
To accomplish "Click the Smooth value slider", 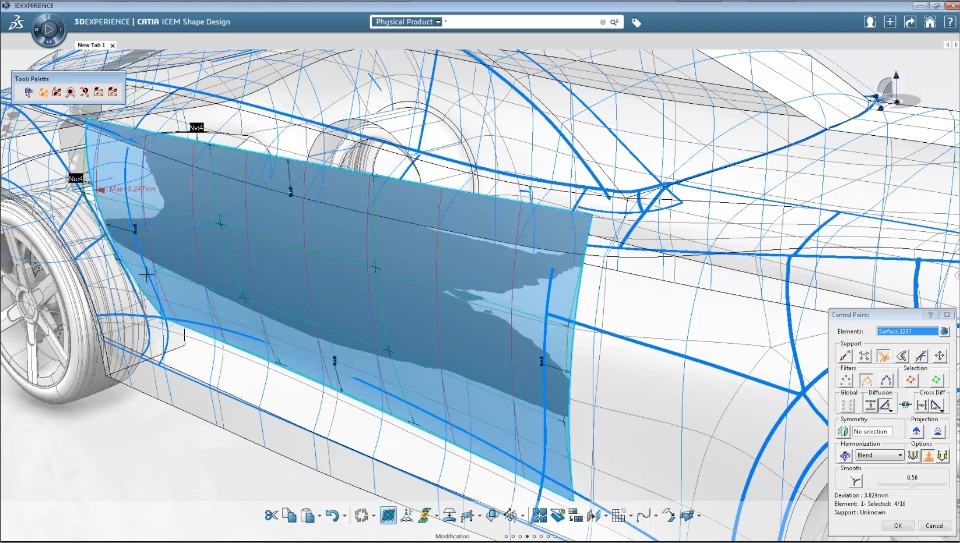I will (x=911, y=485).
